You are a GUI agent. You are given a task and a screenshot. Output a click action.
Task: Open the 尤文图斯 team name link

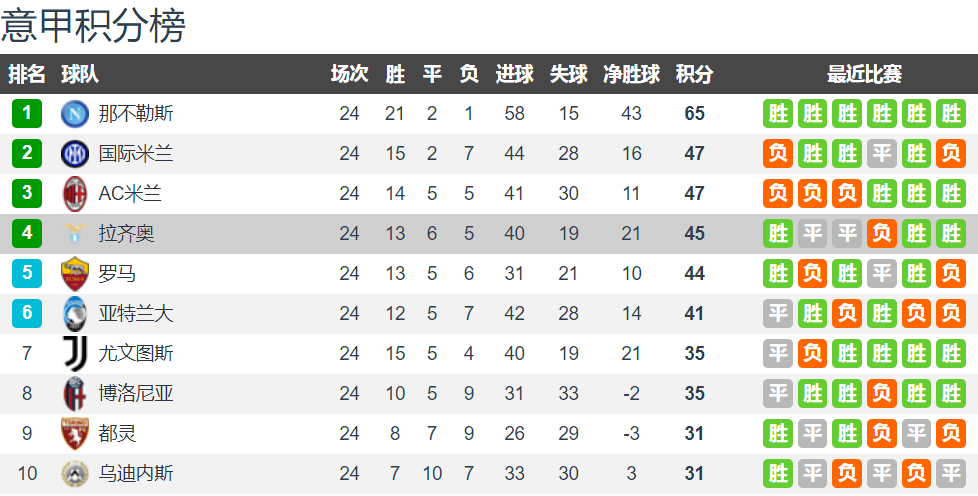(x=136, y=353)
